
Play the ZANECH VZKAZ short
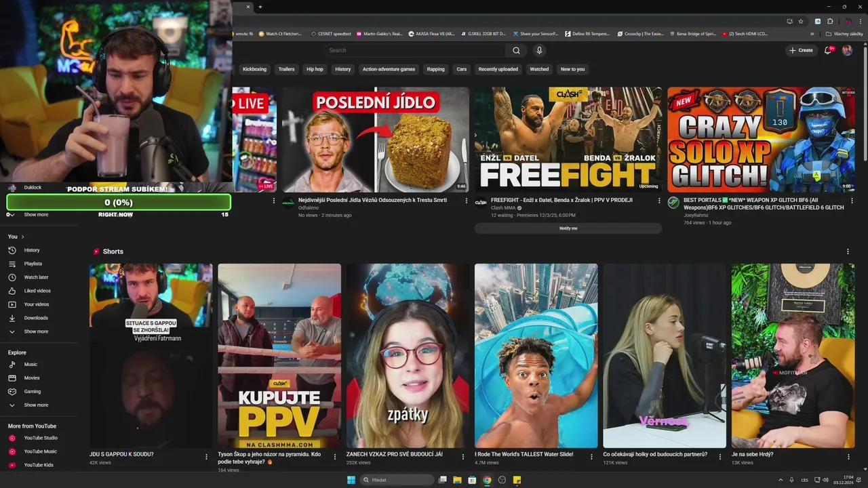point(408,356)
